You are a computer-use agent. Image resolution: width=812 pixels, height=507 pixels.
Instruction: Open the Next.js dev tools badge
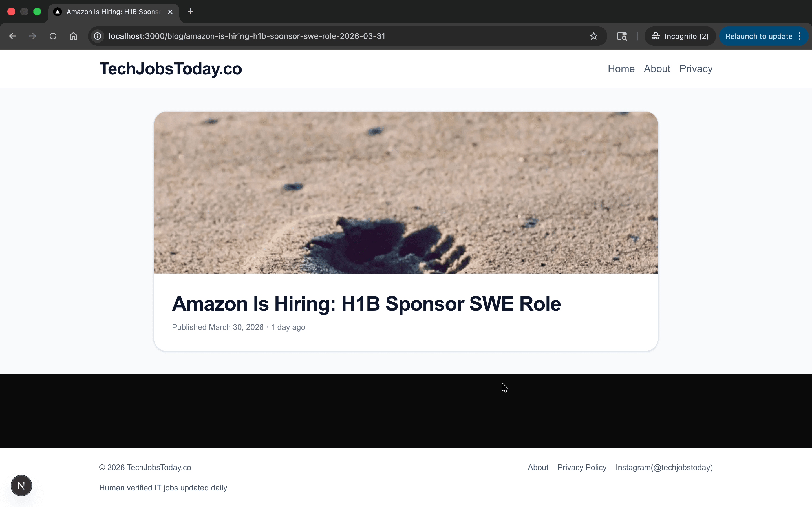(21, 485)
